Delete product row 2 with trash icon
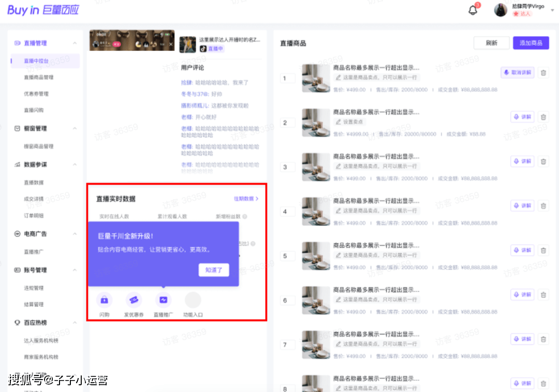This screenshot has height=392, width=559. [543, 117]
